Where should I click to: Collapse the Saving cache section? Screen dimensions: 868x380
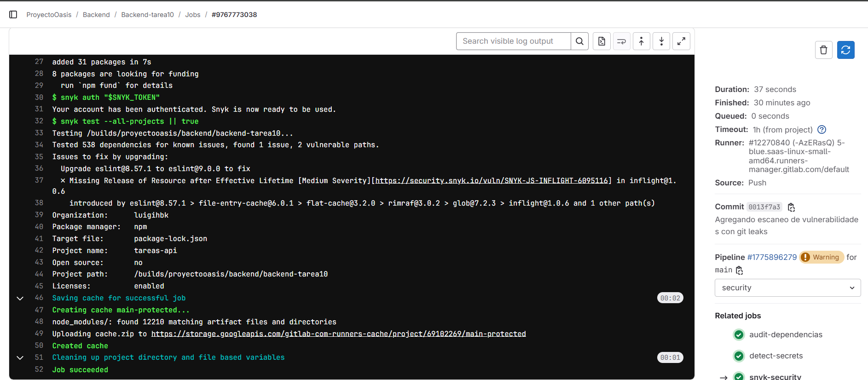[20, 298]
